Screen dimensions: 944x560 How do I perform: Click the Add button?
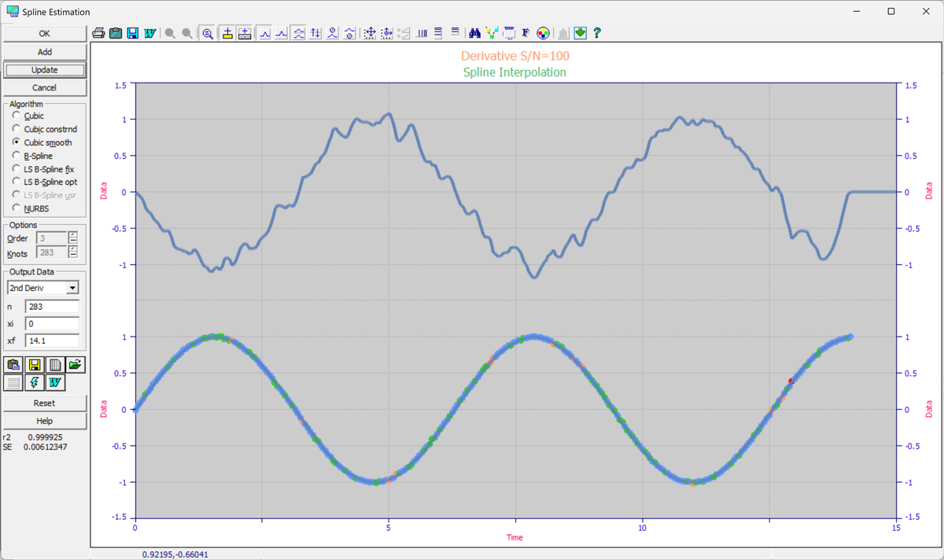pos(44,52)
